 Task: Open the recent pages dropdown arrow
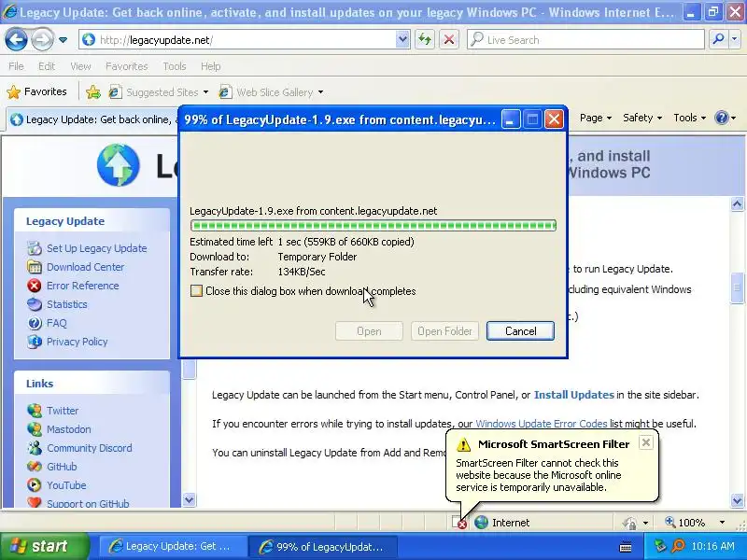(x=63, y=40)
